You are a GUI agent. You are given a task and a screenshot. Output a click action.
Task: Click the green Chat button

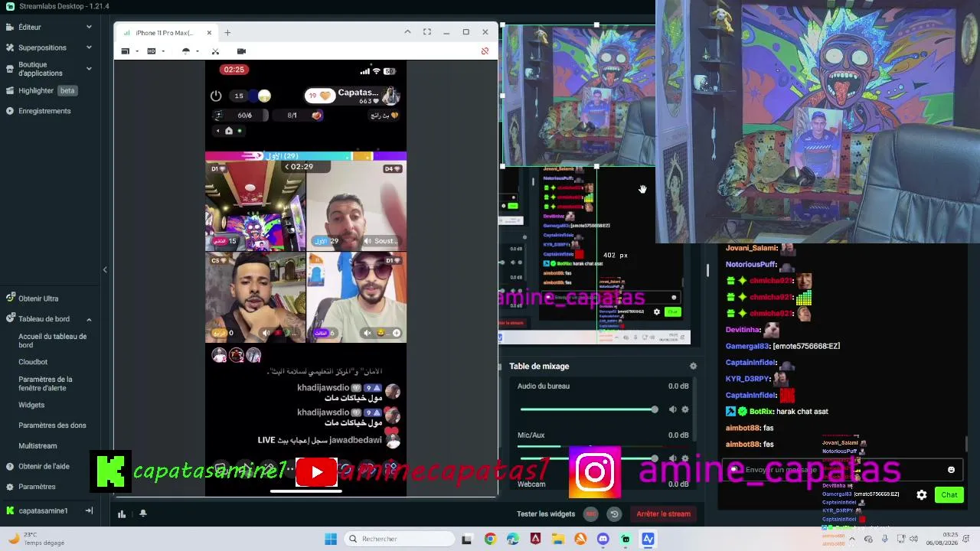click(949, 494)
